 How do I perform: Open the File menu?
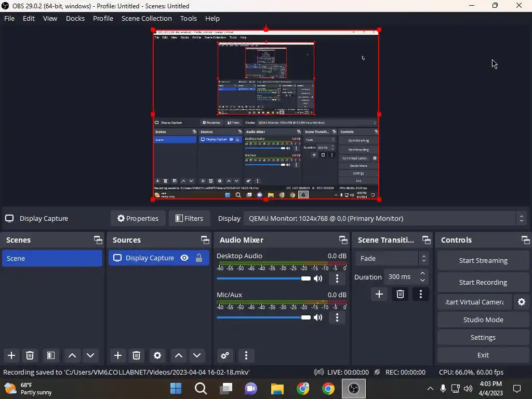point(9,18)
